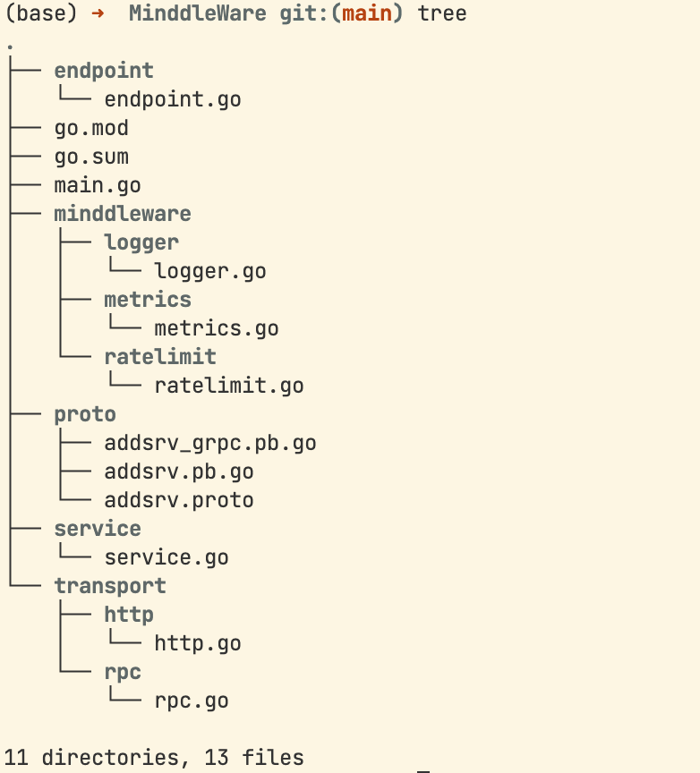Click the rpc.go file name
The height and width of the screenshot is (773, 700).
click(x=192, y=701)
